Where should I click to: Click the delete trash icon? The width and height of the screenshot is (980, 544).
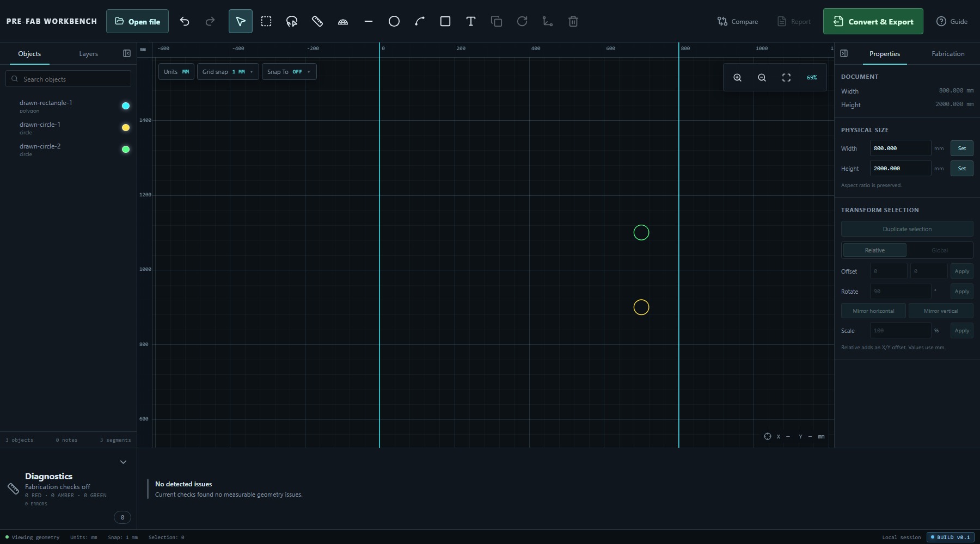(x=573, y=21)
